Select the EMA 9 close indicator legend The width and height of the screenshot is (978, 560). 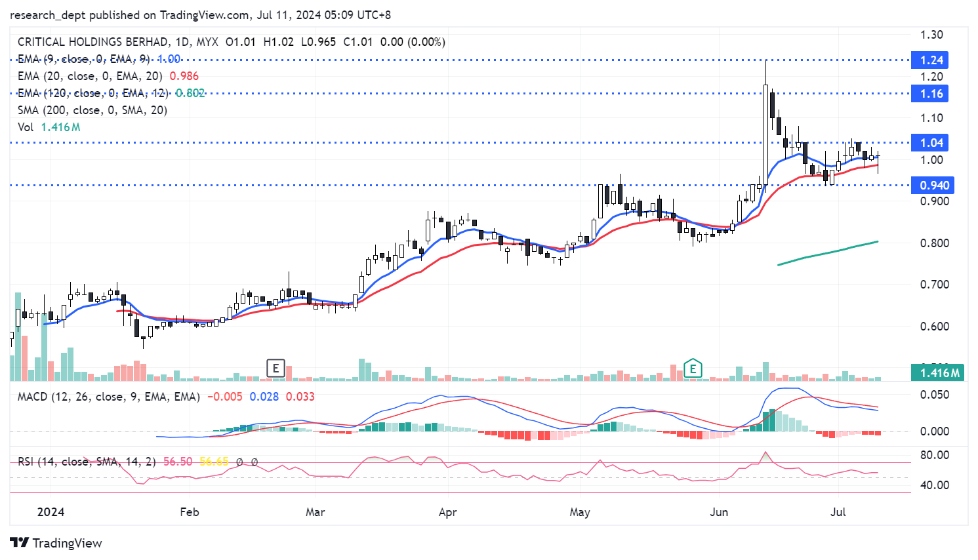coord(83,59)
